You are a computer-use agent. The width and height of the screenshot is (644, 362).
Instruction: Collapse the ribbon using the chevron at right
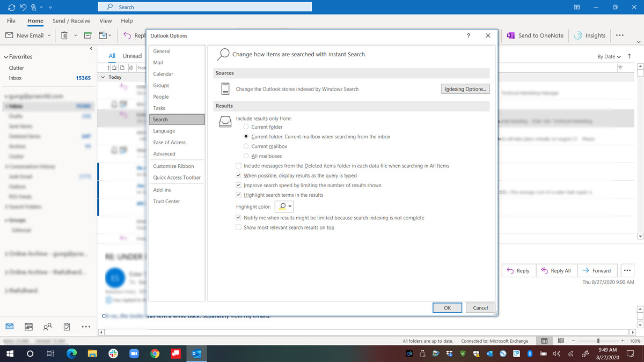tap(638, 42)
